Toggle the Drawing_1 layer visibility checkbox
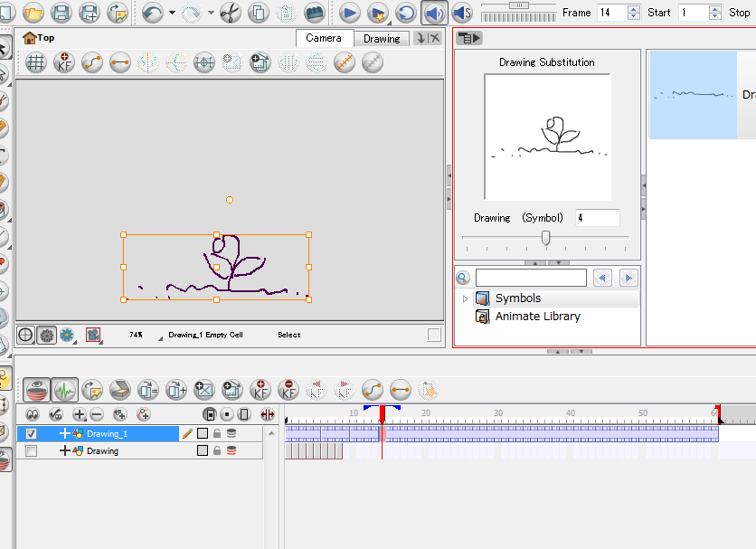756x549 pixels. (32, 434)
